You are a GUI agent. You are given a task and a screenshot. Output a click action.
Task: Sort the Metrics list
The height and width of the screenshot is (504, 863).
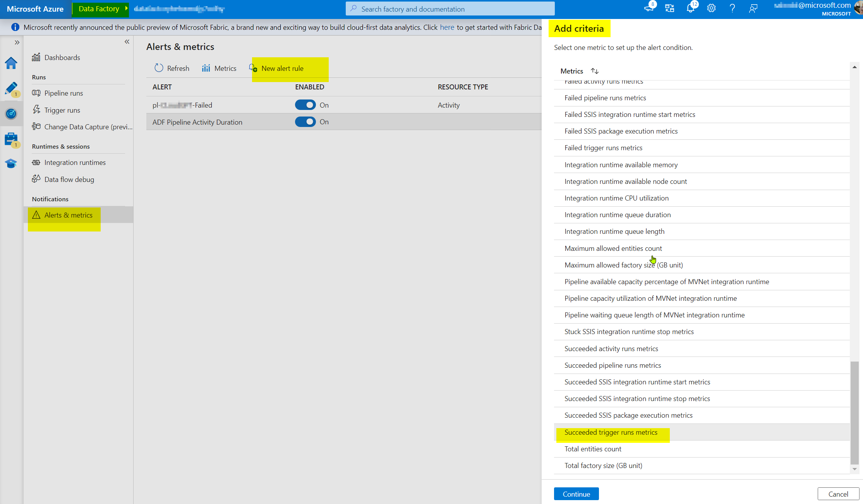(x=595, y=71)
